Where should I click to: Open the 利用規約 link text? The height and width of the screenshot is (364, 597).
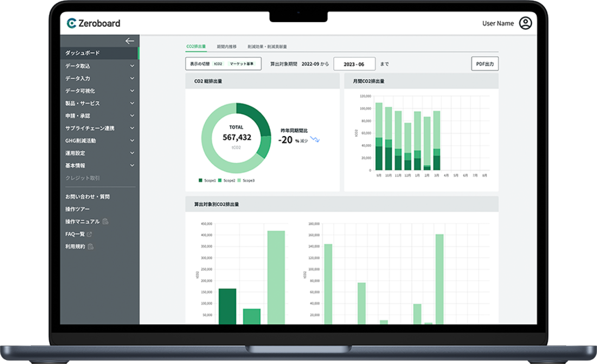(75, 247)
